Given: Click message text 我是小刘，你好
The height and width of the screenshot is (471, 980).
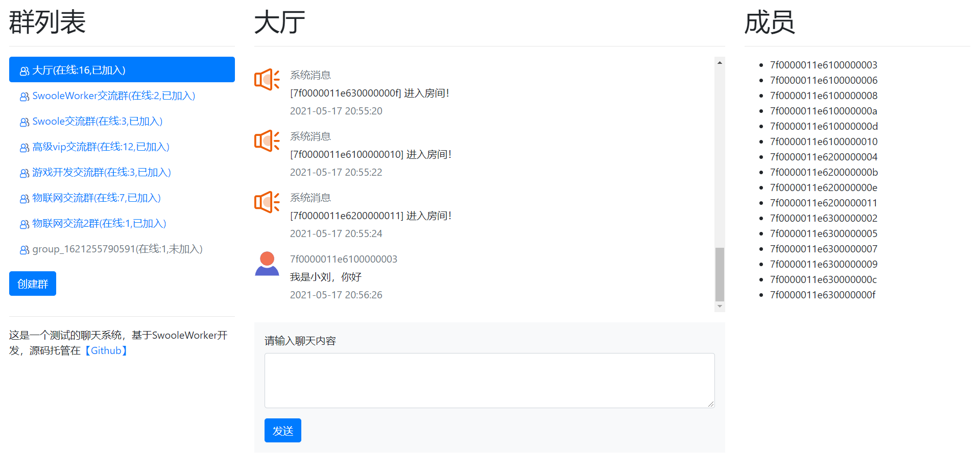Looking at the screenshot, I should (x=326, y=277).
